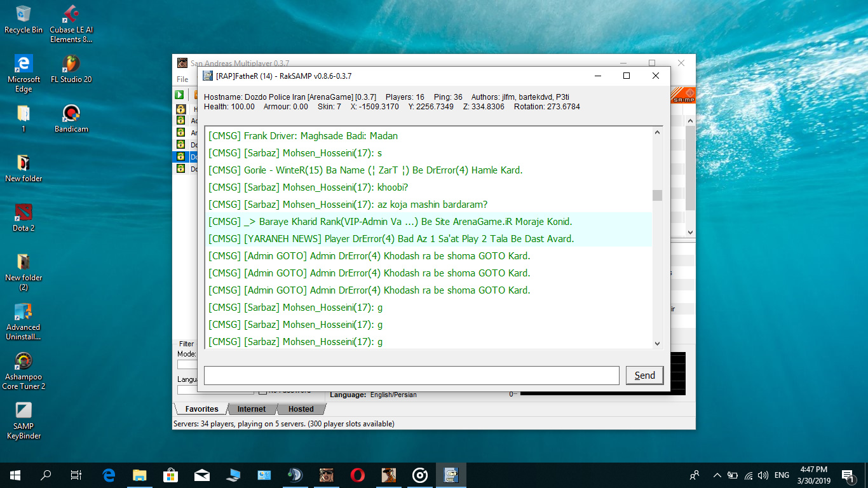Launch Ashampoo Core Tuner 2 shortcut
Screen dimensions: 868x488
pos(24,371)
